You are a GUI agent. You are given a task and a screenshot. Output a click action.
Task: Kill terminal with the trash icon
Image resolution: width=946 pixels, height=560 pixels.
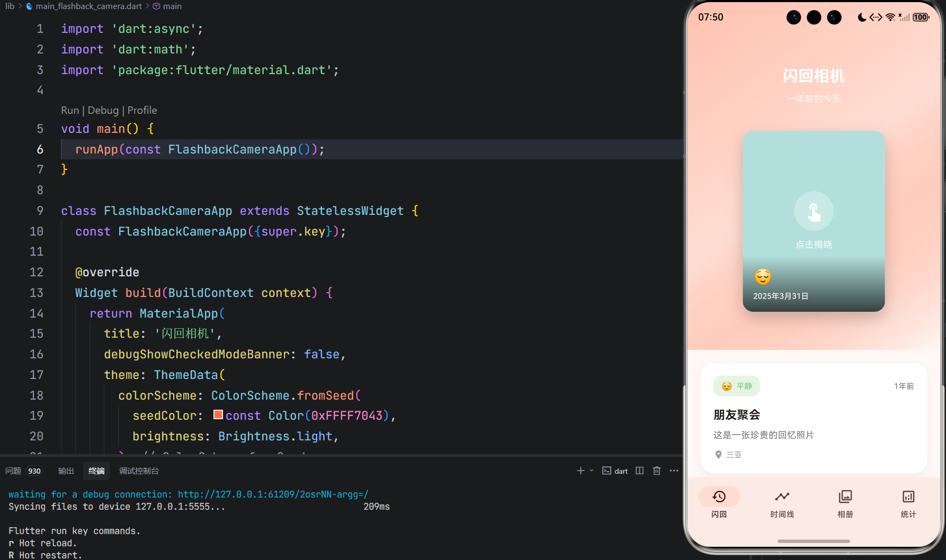click(x=657, y=471)
